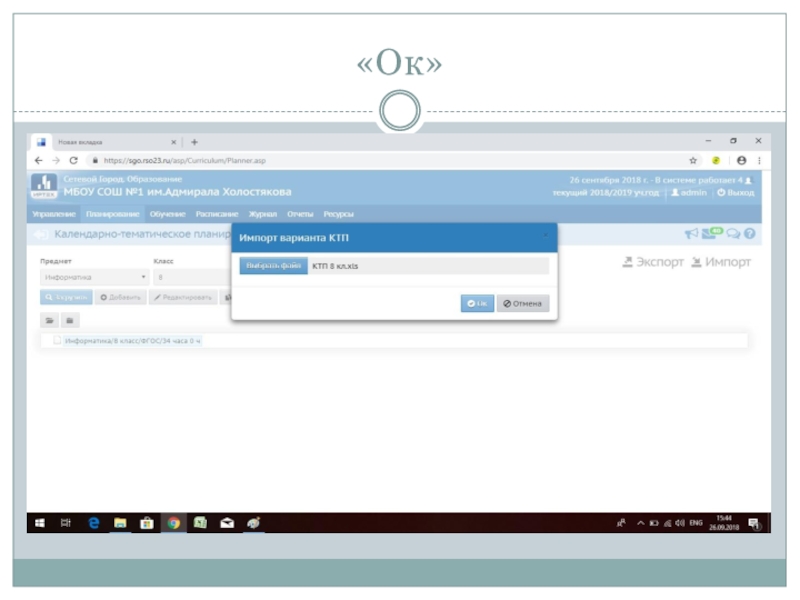Open the mail icon with badge 40

[712, 233]
